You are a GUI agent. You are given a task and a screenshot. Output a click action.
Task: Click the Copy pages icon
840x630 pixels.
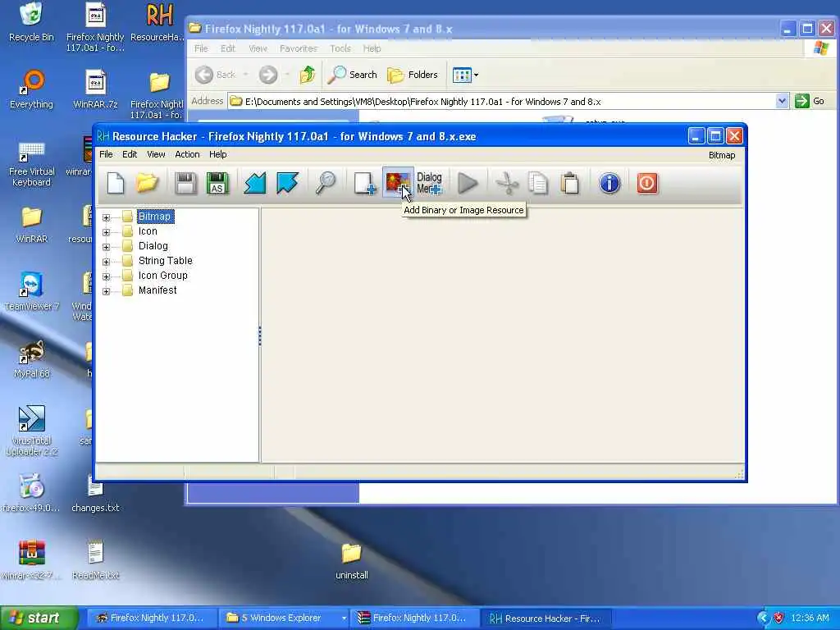point(538,183)
